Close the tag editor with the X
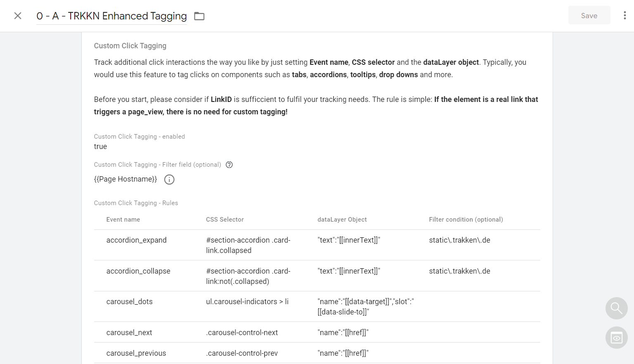634x364 pixels. click(x=17, y=15)
